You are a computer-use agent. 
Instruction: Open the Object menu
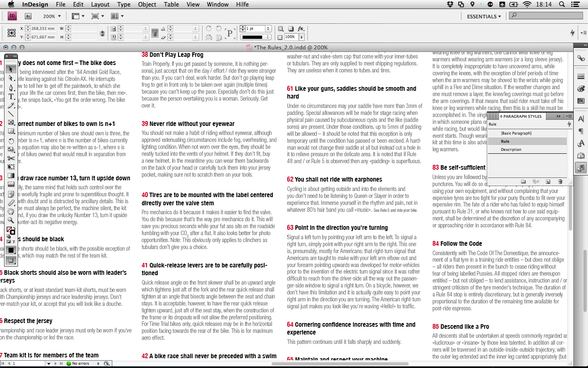pos(147,4)
